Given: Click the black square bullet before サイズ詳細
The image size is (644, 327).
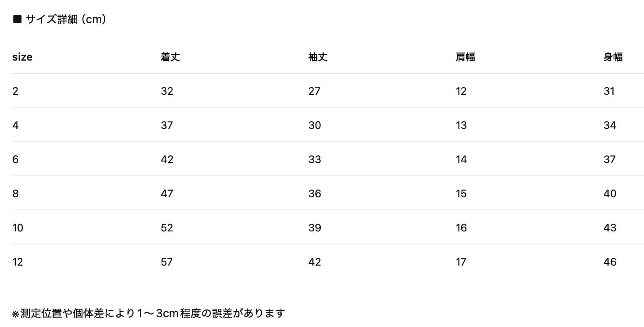Looking at the screenshot, I should 17,19.
